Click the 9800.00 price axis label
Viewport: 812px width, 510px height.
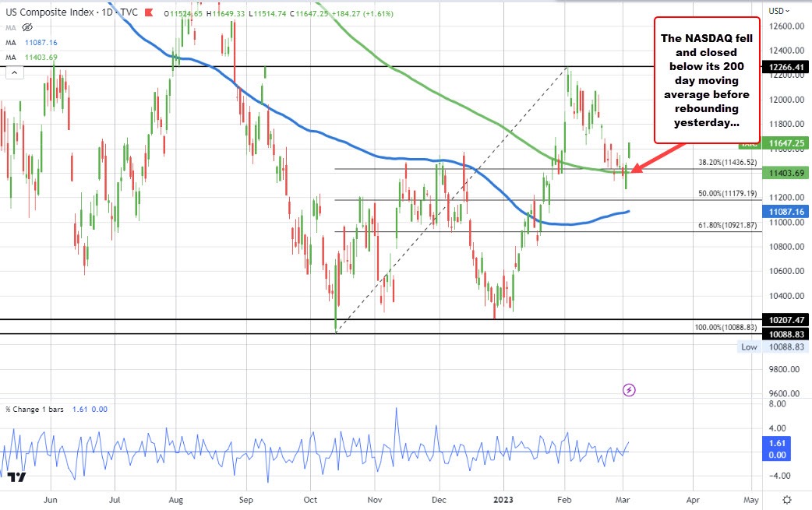[786, 369]
